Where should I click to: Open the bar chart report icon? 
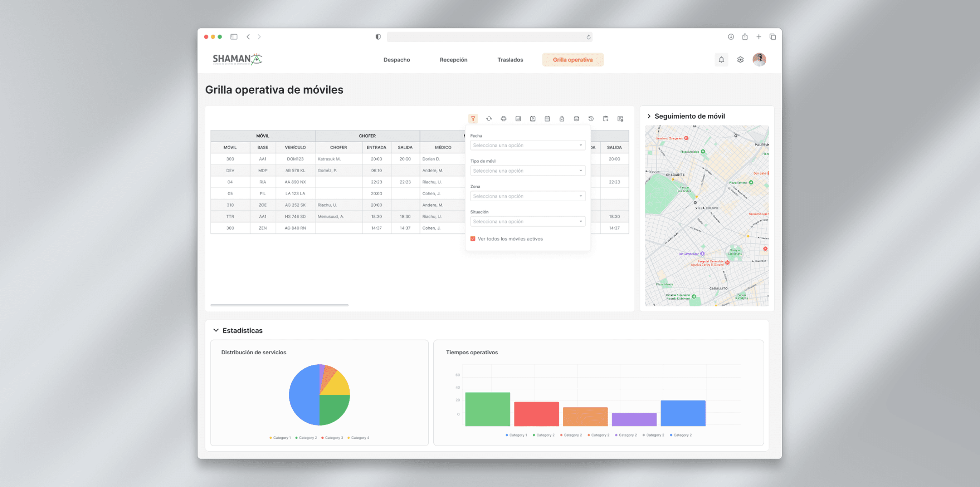click(x=518, y=119)
